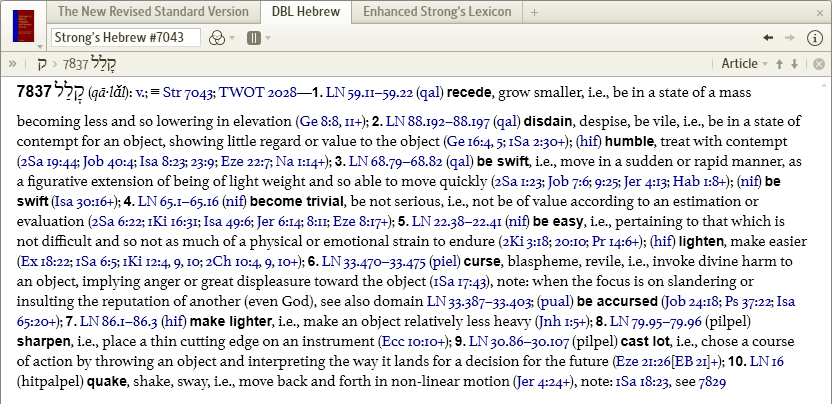The image size is (832, 404).
Task: Open the Ex 18:22 reference
Action: (x=43, y=261)
